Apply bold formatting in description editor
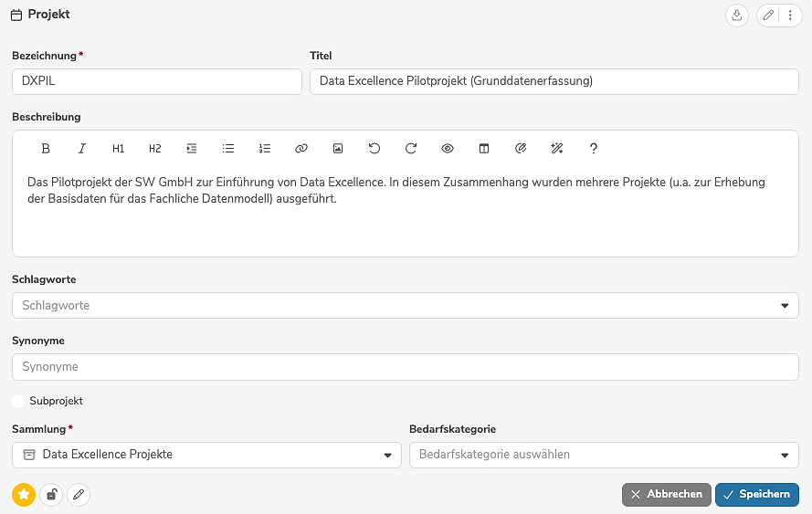Viewport: 812px width, 514px height. (x=46, y=149)
